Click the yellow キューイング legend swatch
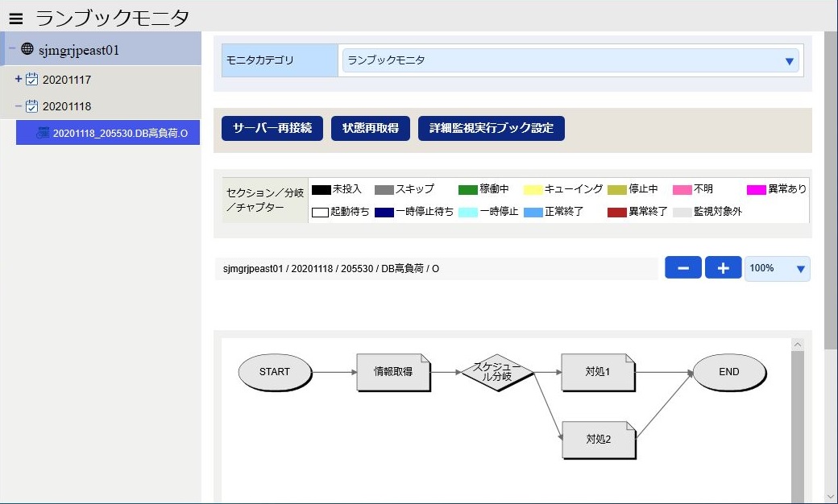This screenshot has height=504, width=838. coord(533,190)
